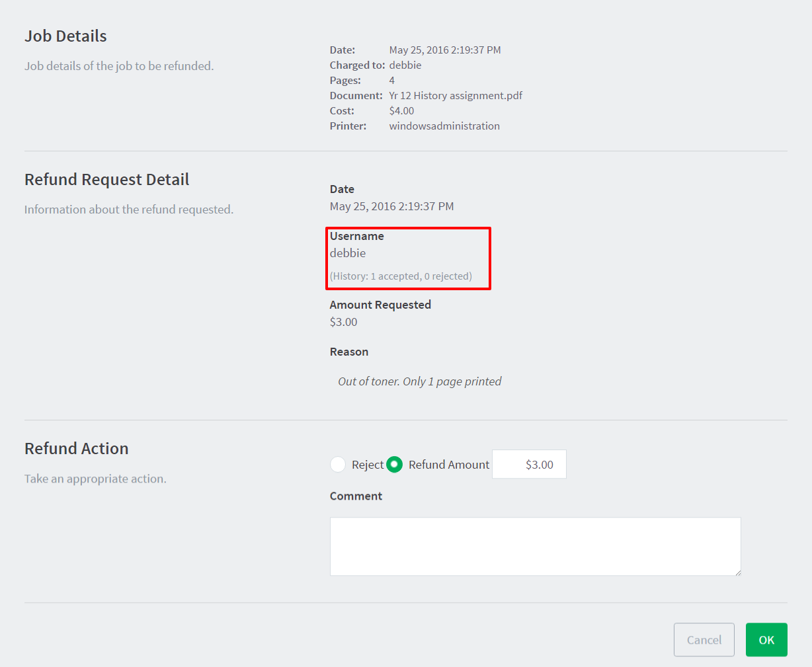Click the job Cost value $4.00

click(x=401, y=111)
